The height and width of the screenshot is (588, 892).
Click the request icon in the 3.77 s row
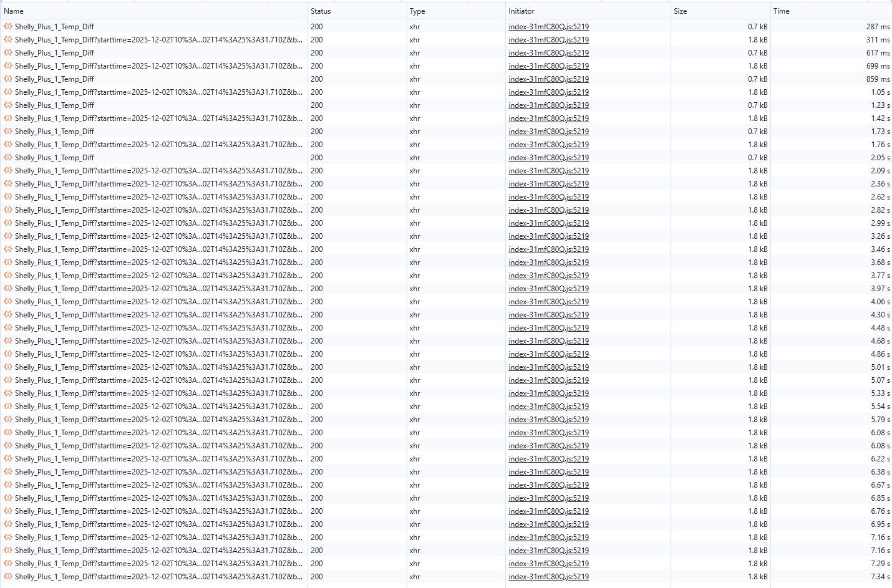(8, 276)
